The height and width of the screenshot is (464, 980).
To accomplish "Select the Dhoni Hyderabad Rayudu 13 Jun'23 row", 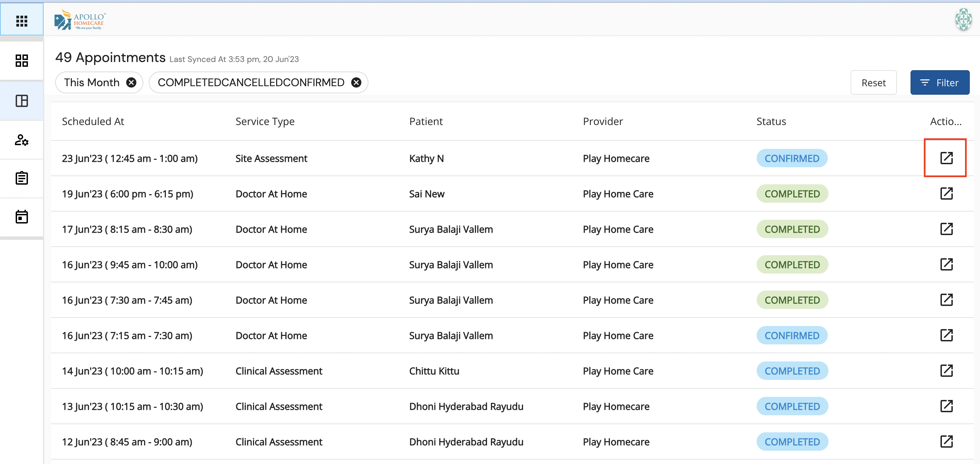I will click(465, 406).
